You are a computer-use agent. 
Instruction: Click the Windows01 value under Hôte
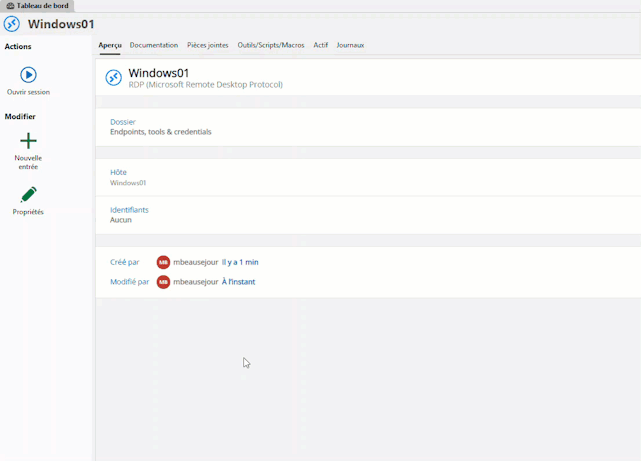coord(128,183)
